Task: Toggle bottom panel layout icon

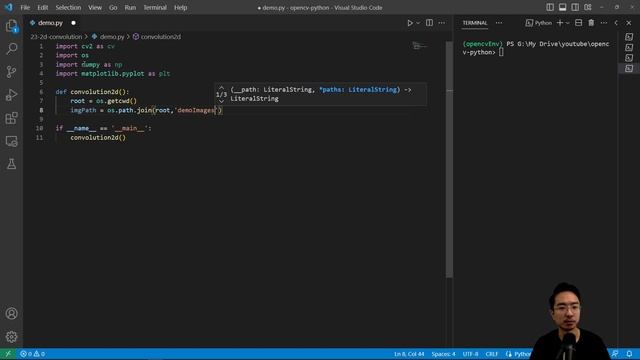Action: click(562, 7)
